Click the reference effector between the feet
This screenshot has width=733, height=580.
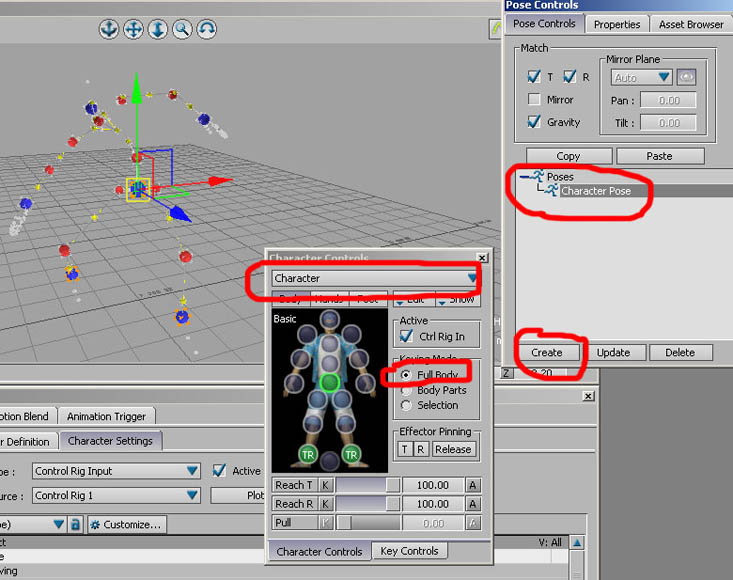329,461
